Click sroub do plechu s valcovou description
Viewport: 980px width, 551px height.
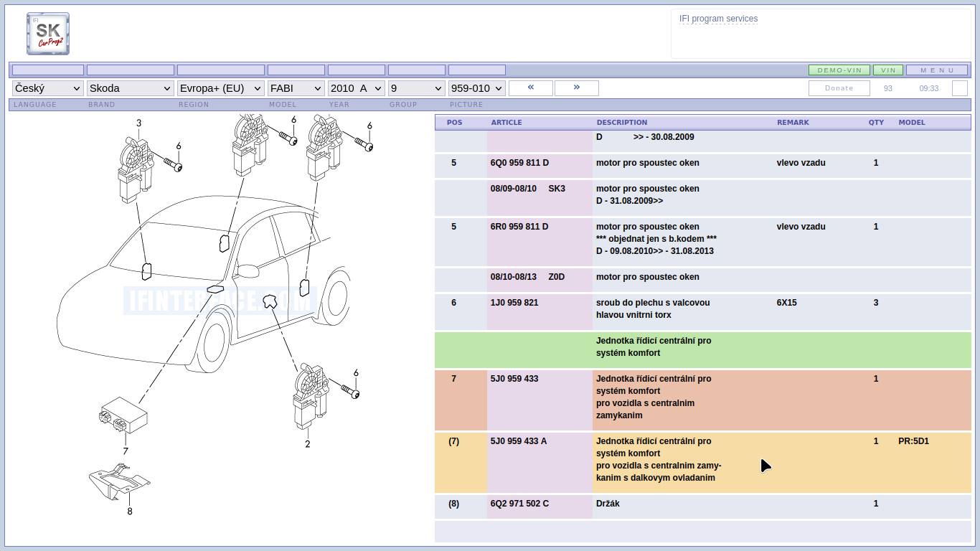tap(653, 303)
